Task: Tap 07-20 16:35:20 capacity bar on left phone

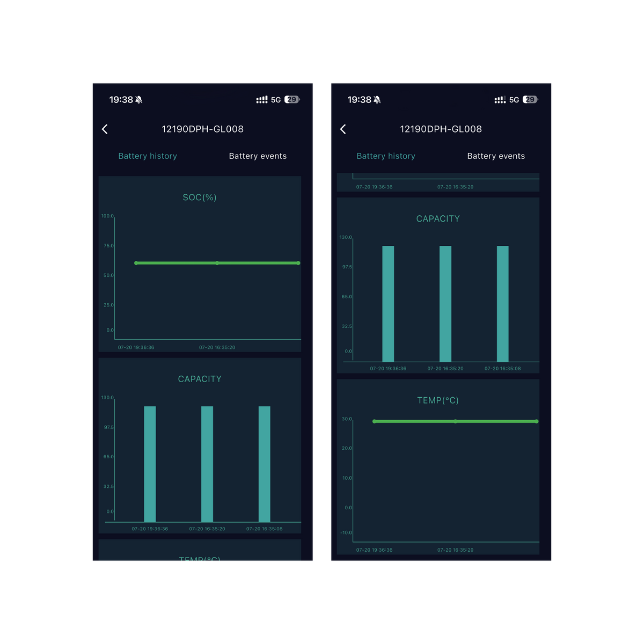Action: click(x=207, y=464)
